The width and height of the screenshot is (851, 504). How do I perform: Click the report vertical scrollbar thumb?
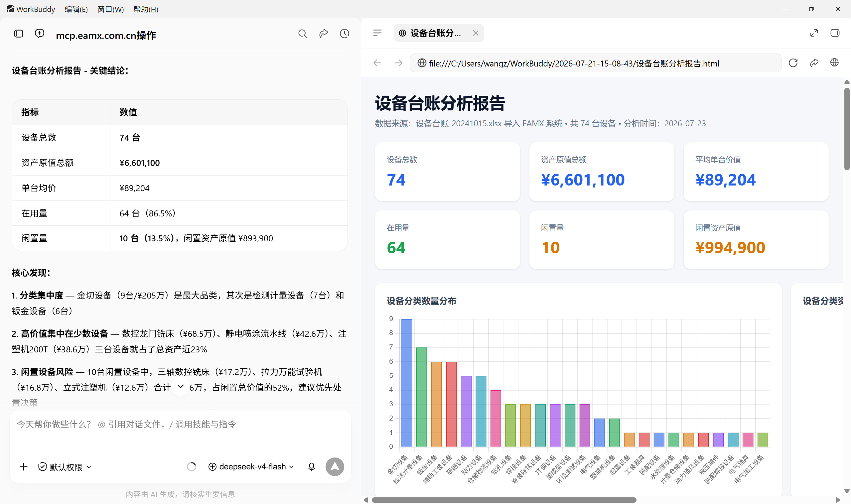[847, 129]
